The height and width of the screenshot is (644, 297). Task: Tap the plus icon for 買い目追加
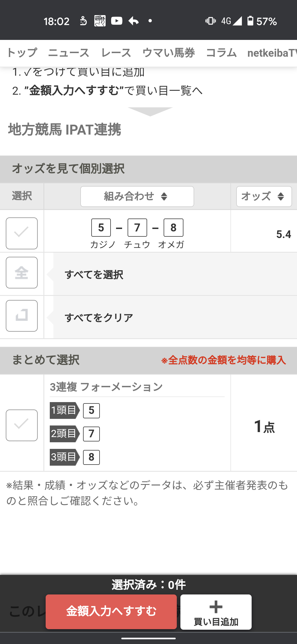[216, 607]
